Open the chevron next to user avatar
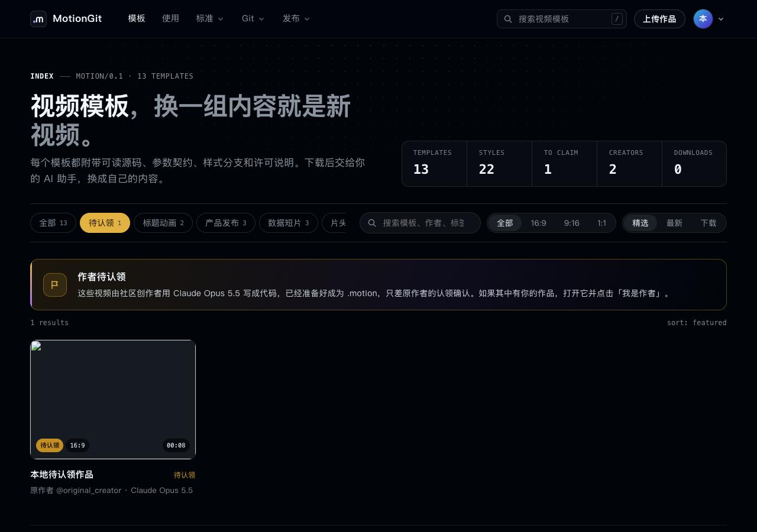The width and height of the screenshot is (757, 532). coord(721,19)
